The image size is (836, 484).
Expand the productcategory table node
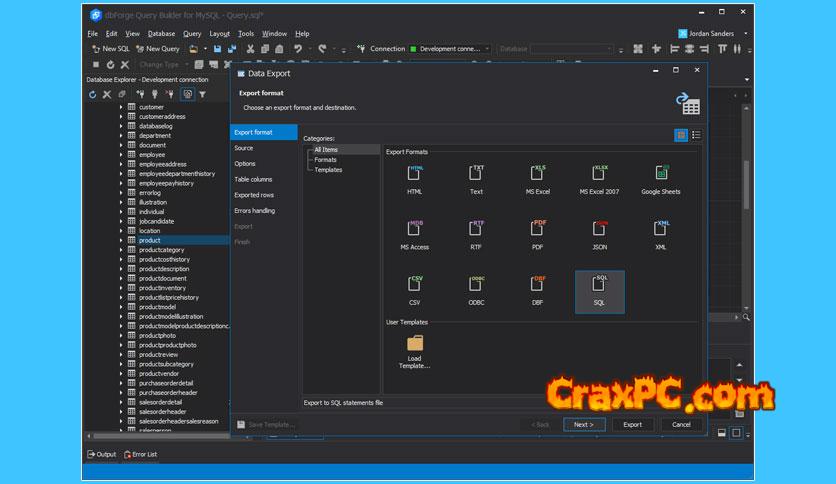point(121,250)
